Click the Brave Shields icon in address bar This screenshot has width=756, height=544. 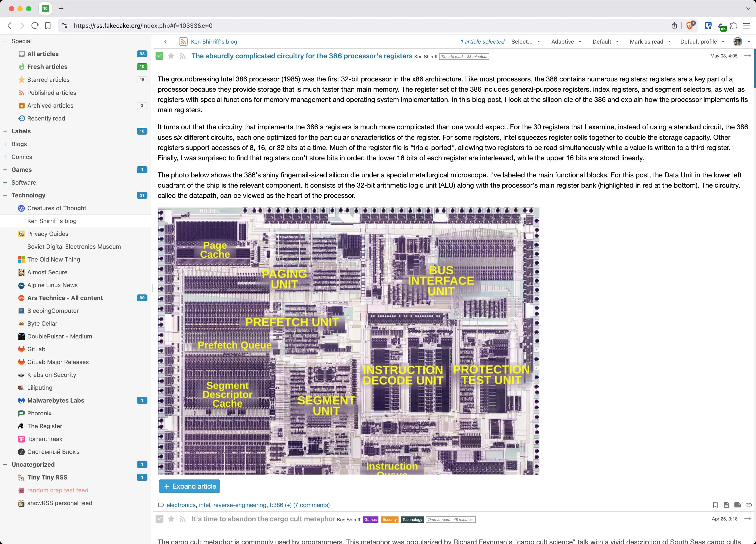click(x=690, y=26)
